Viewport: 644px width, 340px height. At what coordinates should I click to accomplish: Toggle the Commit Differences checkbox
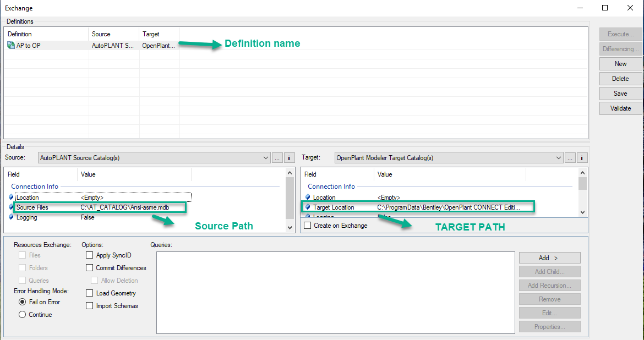pyautogui.click(x=90, y=268)
